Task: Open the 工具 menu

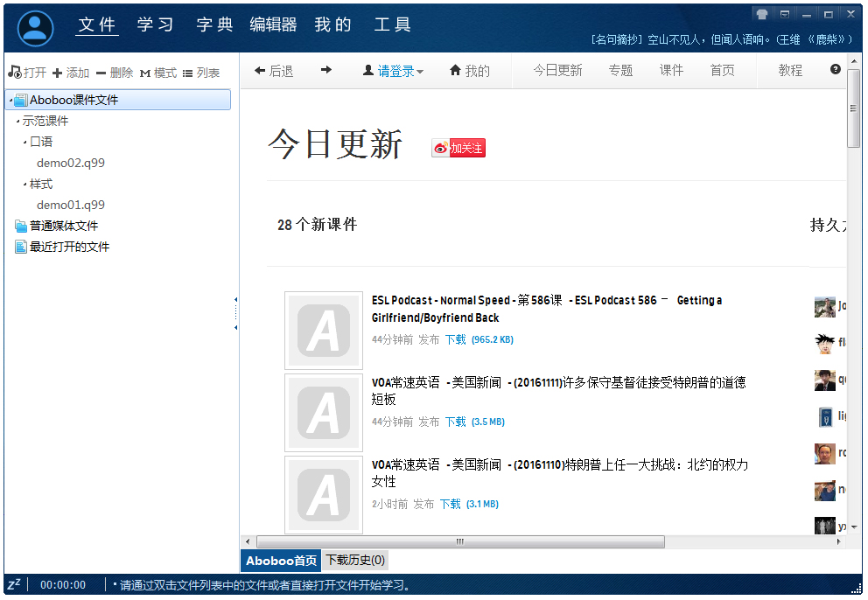Action: [x=392, y=24]
